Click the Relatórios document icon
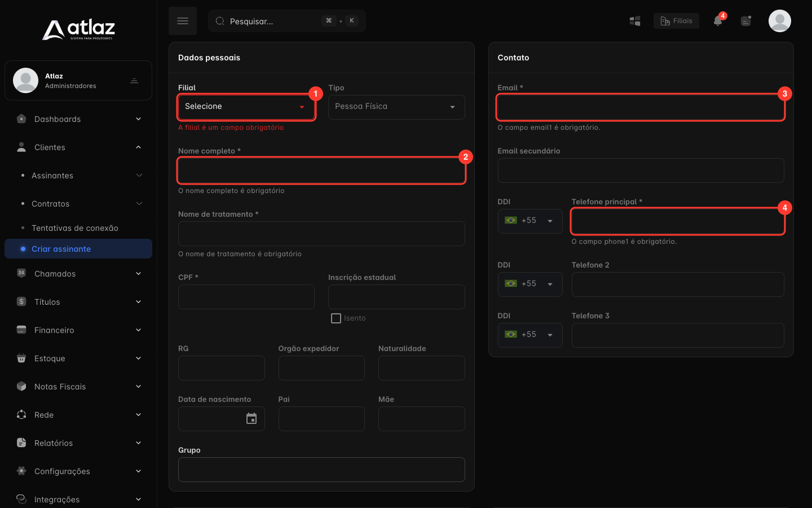Screen dimensions: 812x508 click(21, 443)
